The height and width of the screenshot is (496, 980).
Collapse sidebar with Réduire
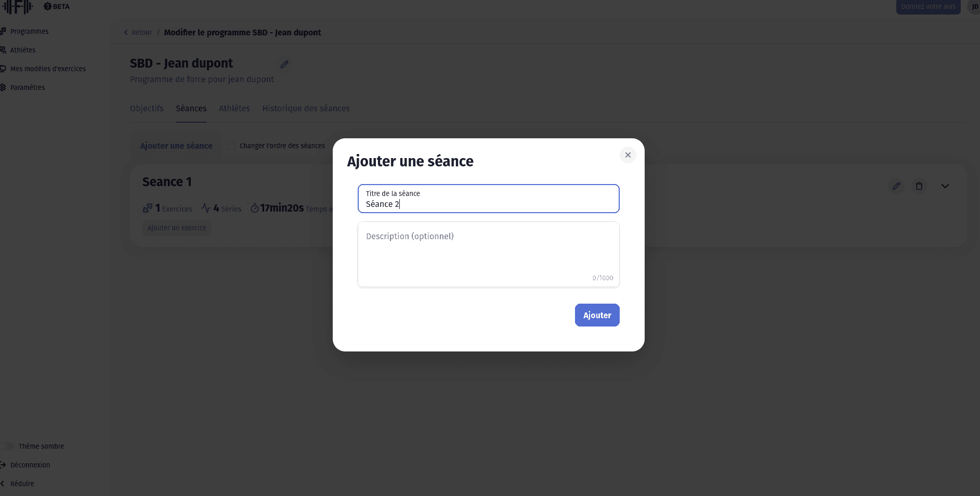click(22, 484)
